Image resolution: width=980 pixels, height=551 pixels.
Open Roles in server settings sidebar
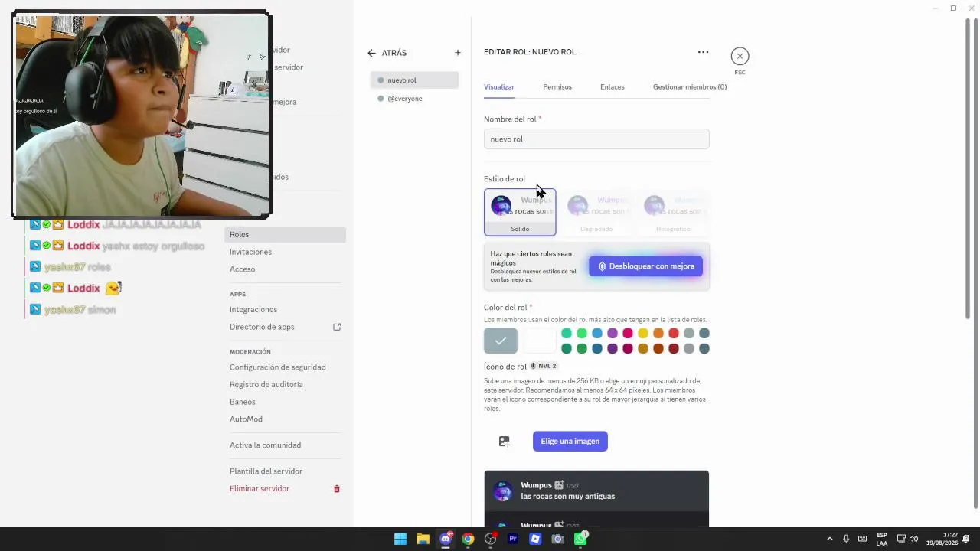point(285,235)
